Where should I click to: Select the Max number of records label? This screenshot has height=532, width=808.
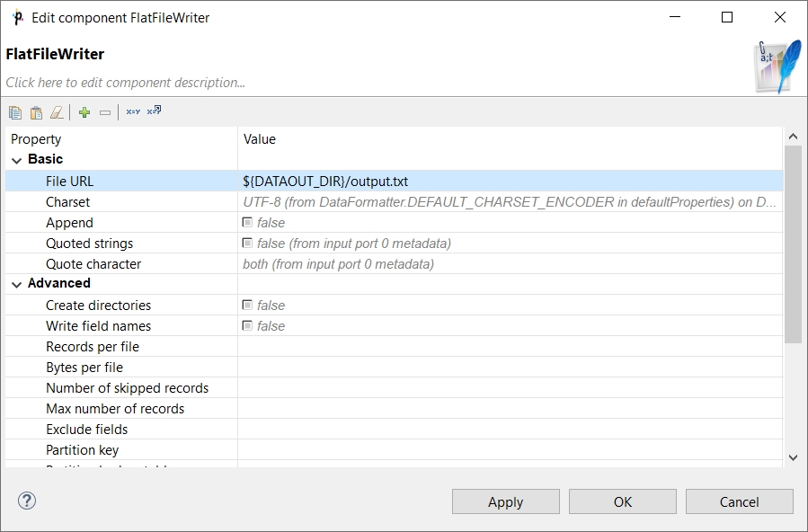[x=115, y=408]
